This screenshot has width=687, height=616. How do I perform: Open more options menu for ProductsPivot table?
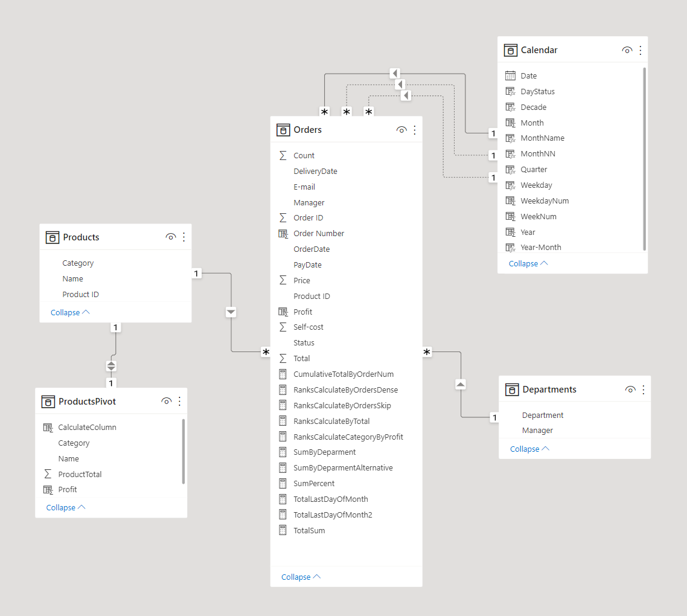coord(180,401)
